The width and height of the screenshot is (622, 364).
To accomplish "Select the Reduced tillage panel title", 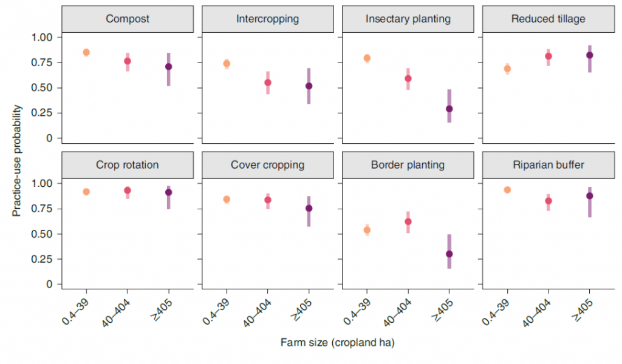I will (548, 19).
